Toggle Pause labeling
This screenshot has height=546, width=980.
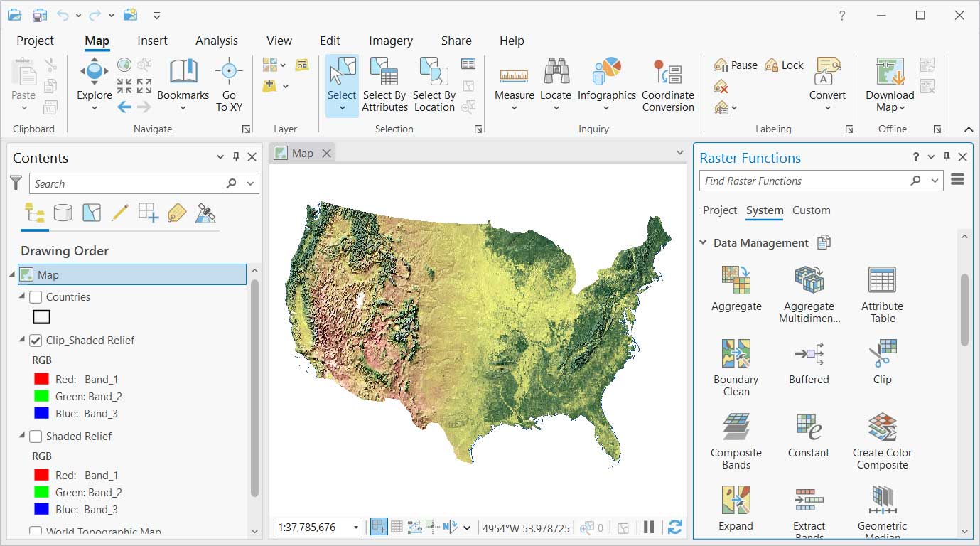[x=736, y=65]
